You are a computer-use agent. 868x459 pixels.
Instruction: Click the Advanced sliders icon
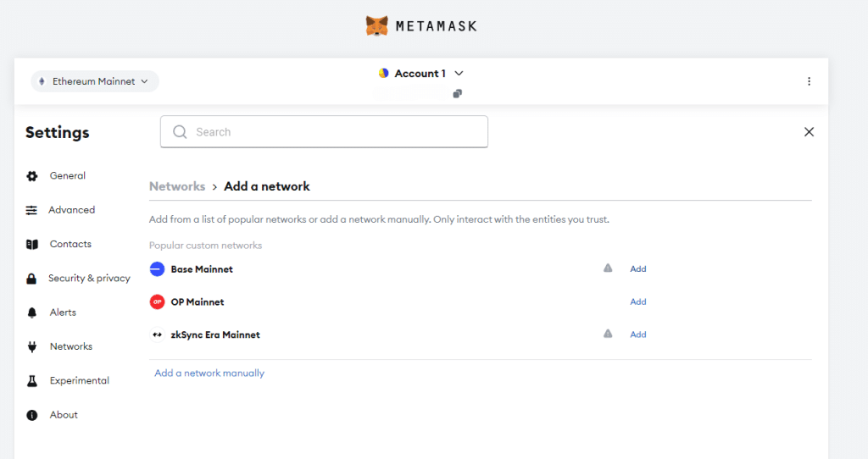point(31,210)
